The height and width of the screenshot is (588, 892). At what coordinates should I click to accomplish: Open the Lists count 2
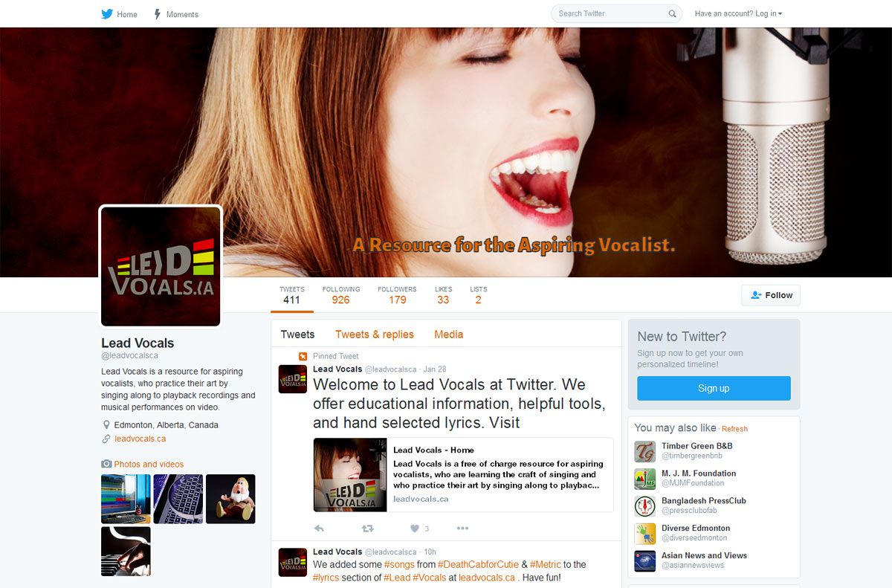(478, 296)
